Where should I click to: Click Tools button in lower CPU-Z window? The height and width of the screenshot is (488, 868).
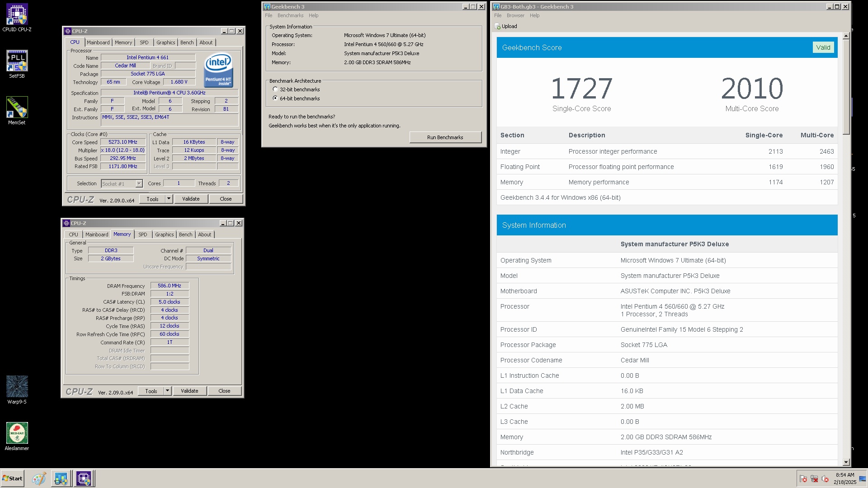pyautogui.click(x=151, y=391)
